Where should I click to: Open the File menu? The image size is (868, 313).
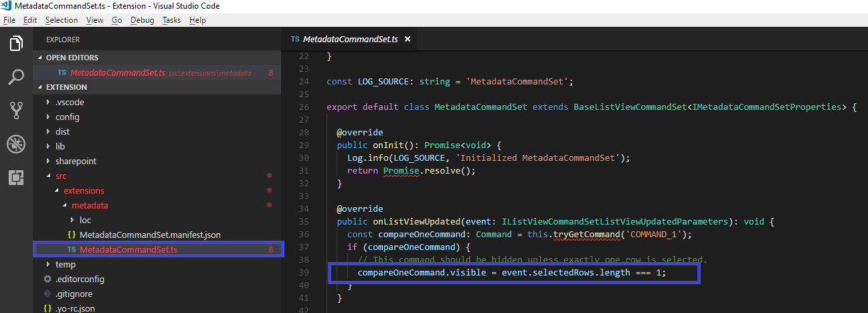9,20
